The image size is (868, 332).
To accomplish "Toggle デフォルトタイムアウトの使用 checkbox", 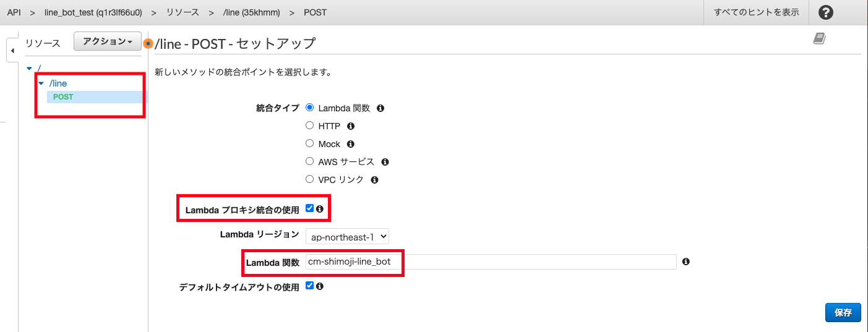I will point(310,286).
